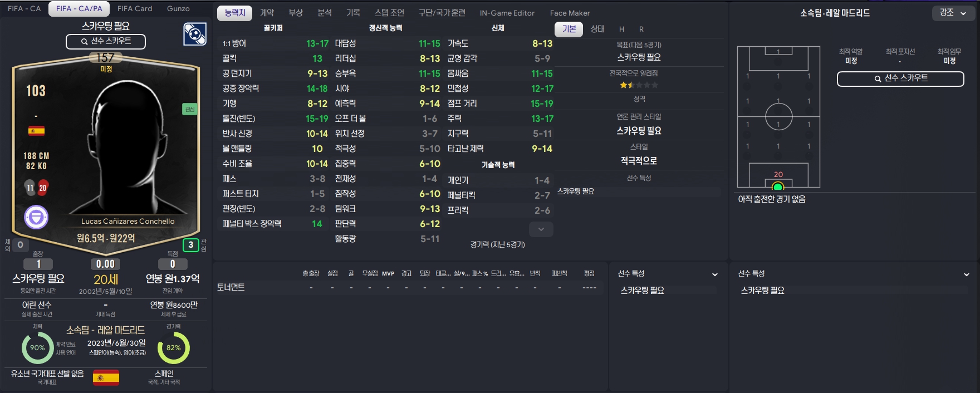980x393 pixels.
Task: Click the 토너먼트 stats row
Action: coord(409,287)
